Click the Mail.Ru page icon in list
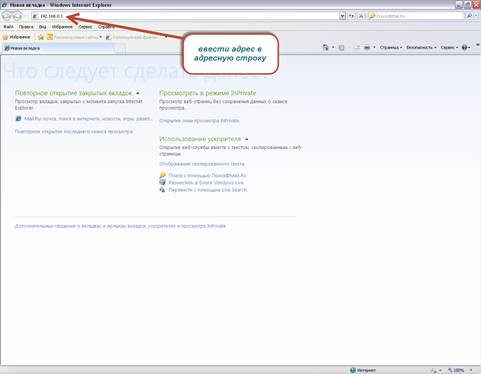The width and height of the screenshot is (481, 374). click(18, 119)
